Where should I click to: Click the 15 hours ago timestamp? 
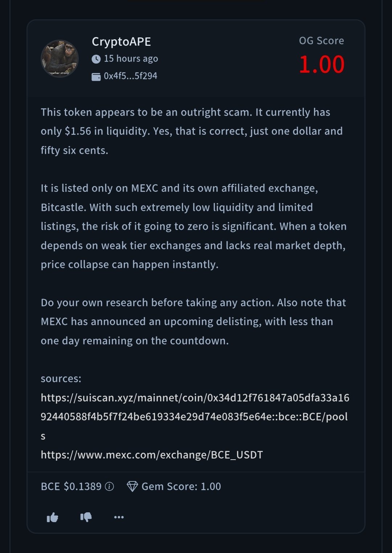131,58
